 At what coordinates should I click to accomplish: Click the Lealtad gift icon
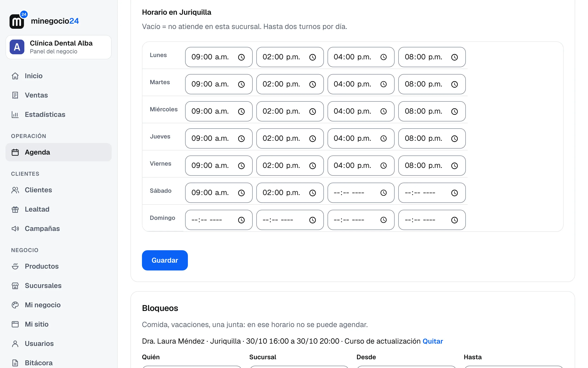click(x=15, y=209)
